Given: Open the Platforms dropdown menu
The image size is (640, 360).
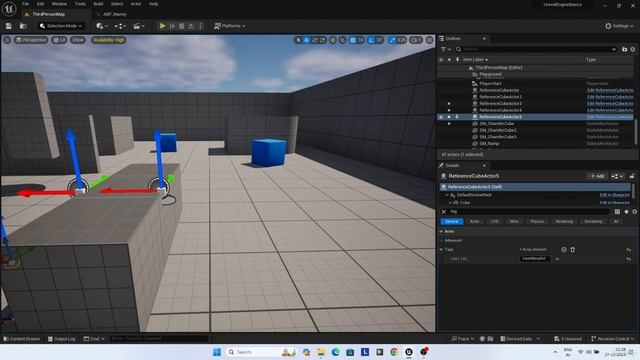Looking at the screenshot, I should (x=230, y=26).
